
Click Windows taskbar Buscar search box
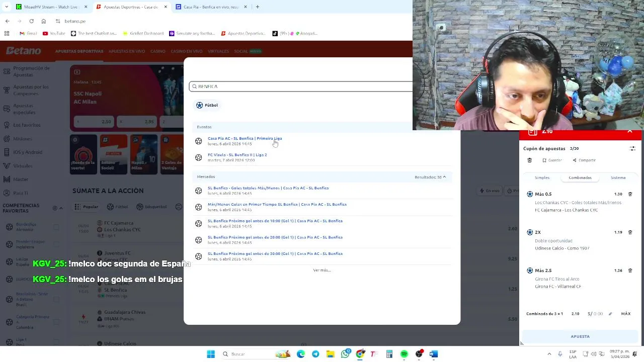256,354
